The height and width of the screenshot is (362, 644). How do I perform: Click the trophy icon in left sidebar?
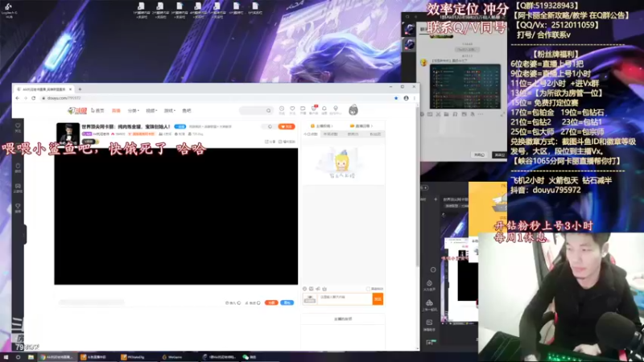tap(18, 208)
